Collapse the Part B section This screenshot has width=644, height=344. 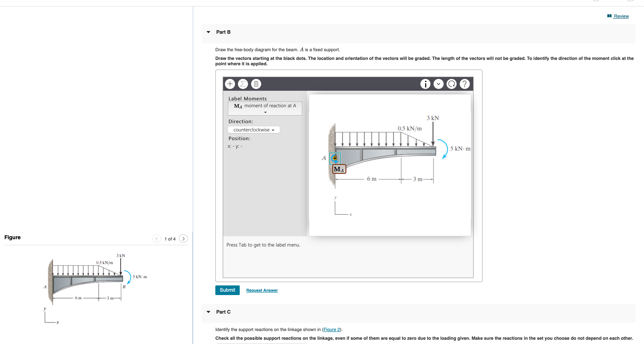click(x=208, y=32)
